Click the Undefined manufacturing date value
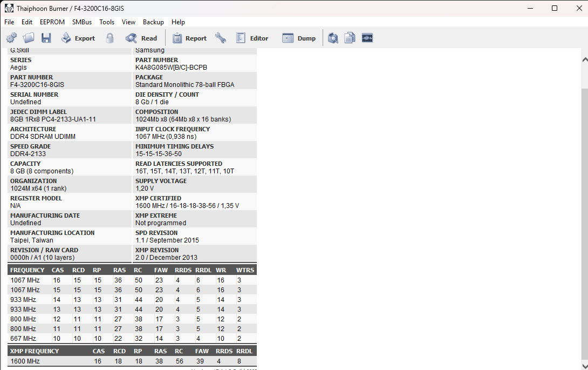This screenshot has height=370, width=588. (x=25, y=223)
